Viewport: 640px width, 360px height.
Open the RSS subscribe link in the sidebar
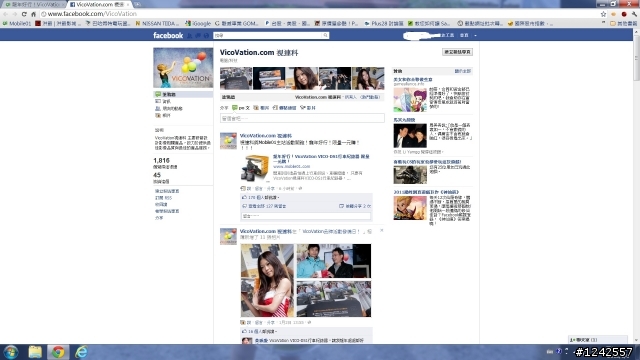click(x=163, y=198)
